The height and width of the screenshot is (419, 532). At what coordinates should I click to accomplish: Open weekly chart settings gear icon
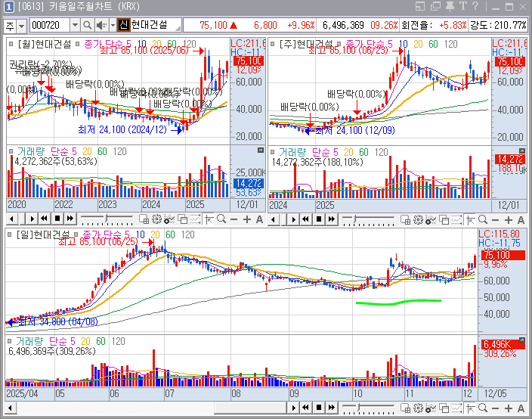click(418, 219)
